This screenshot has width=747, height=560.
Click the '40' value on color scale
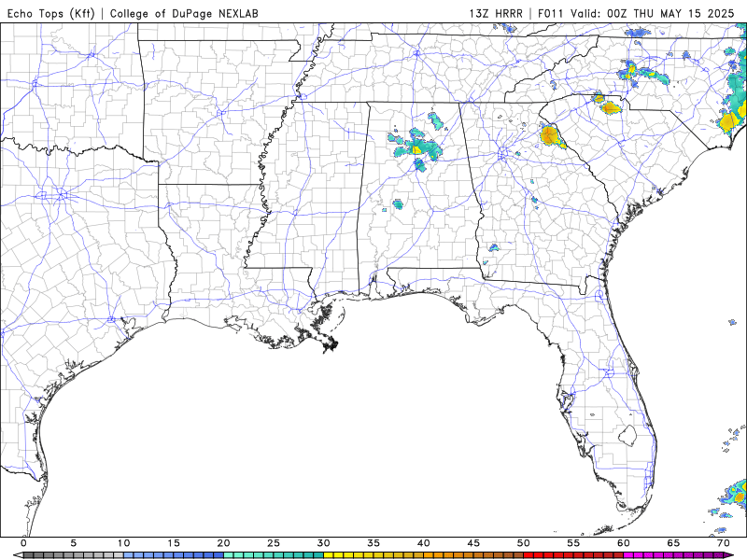(424, 543)
